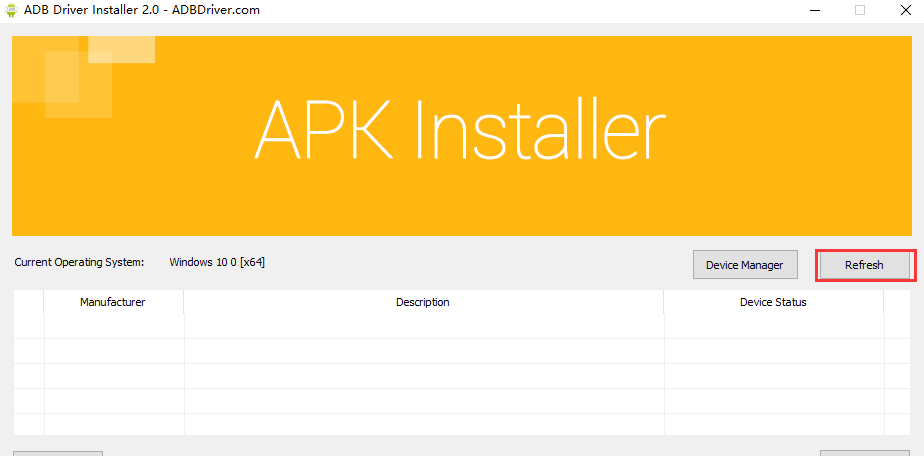
Task: Click the Android robot icon in title bar
Action: click(11, 10)
